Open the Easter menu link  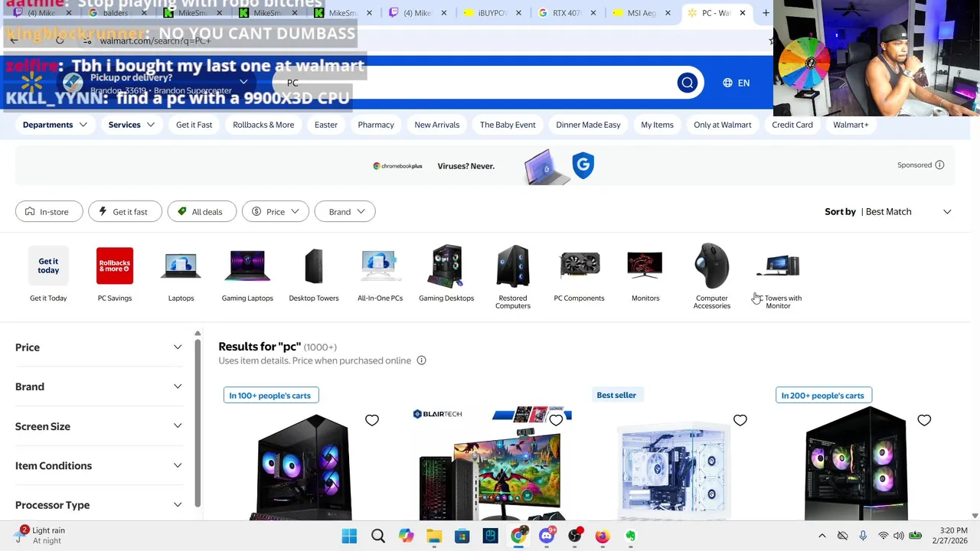click(326, 125)
